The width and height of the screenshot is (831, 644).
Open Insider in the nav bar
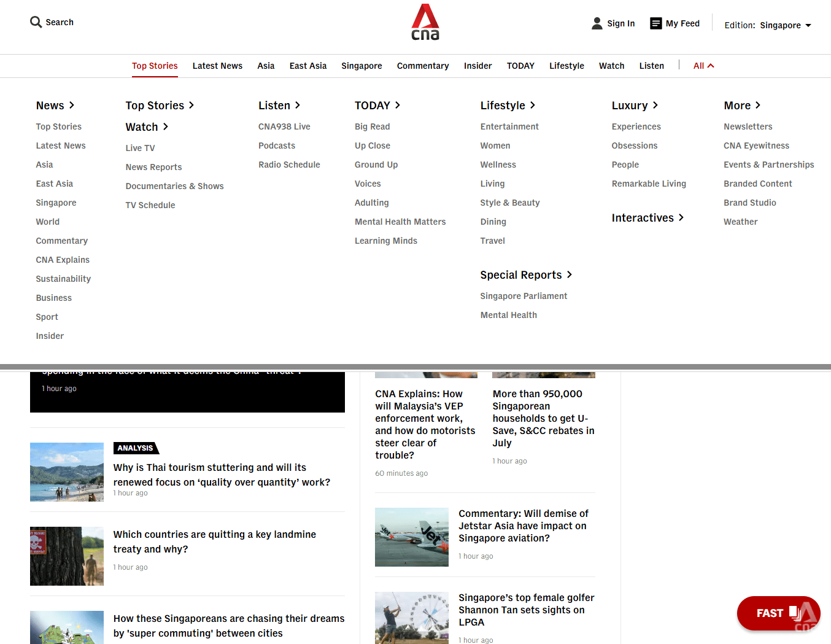click(x=478, y=66)
